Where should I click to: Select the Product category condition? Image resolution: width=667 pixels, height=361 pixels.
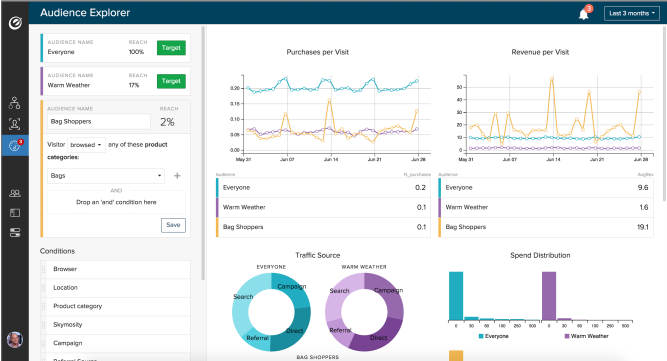coord(115,306)
